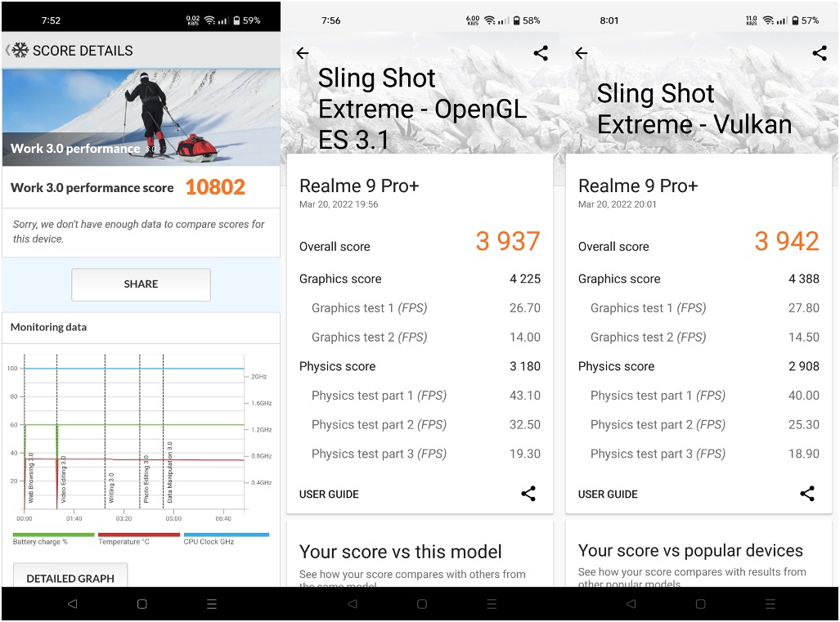Share from top of Vulkan screen
Viewport: 840px width, 622px height.
pos(820,53)
